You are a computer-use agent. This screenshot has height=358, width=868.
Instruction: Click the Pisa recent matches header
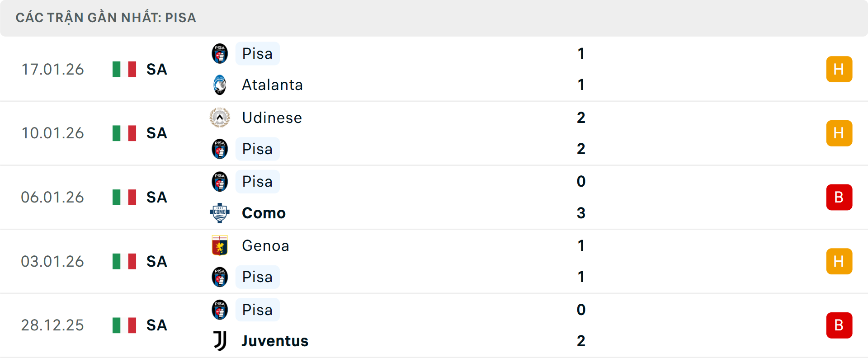click(x=106, y=18)
